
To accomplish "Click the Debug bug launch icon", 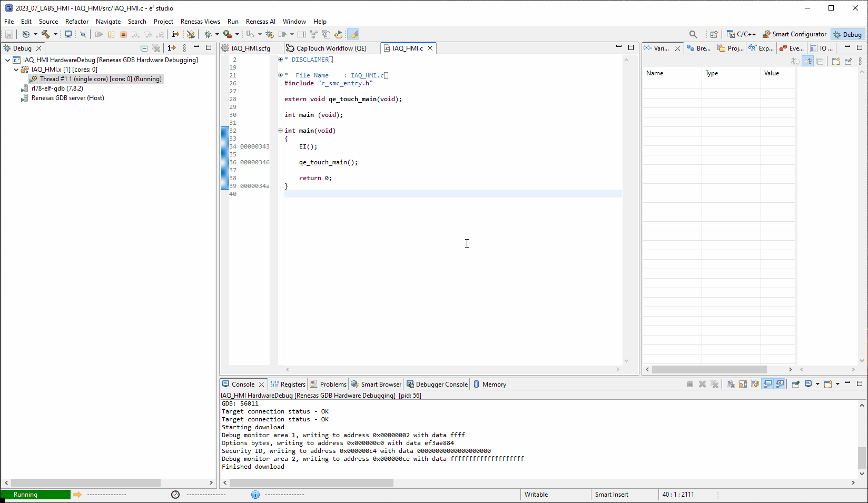I will click(208, 34).
